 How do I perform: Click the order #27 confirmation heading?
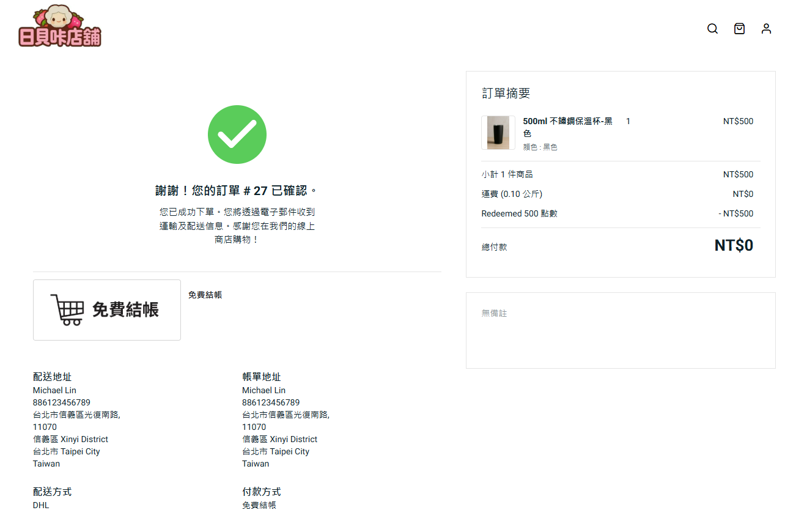(237, 191)
